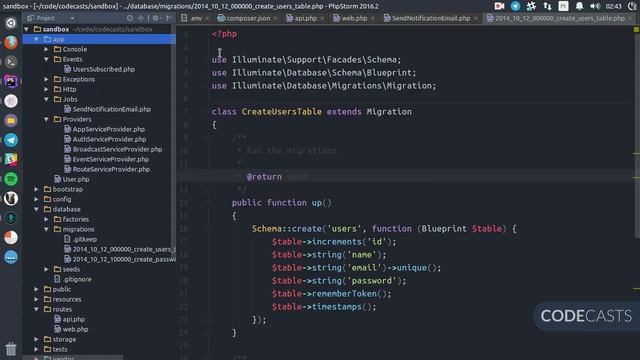Expand the Exceptions folder

tap(47, 79)
